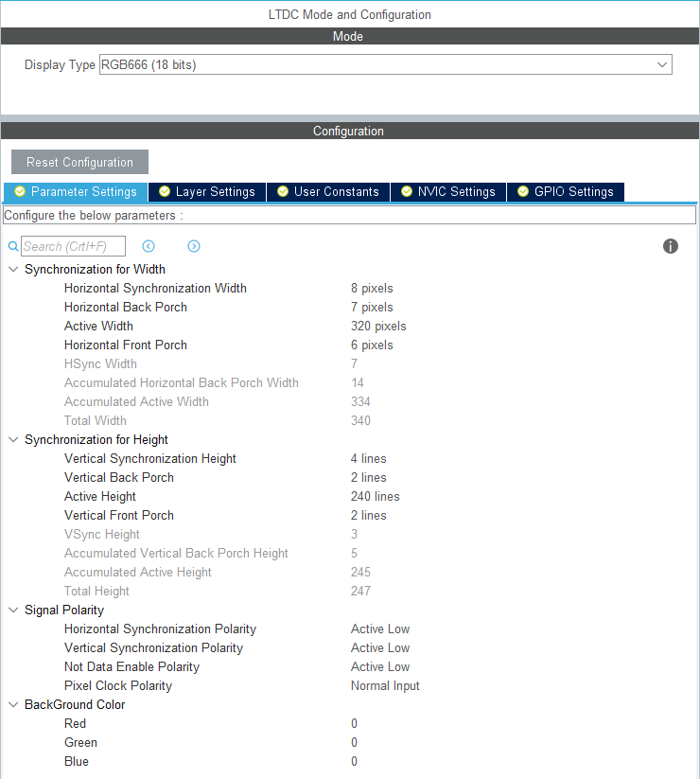
Task: Open the User Constants tab
Action: 328,192
